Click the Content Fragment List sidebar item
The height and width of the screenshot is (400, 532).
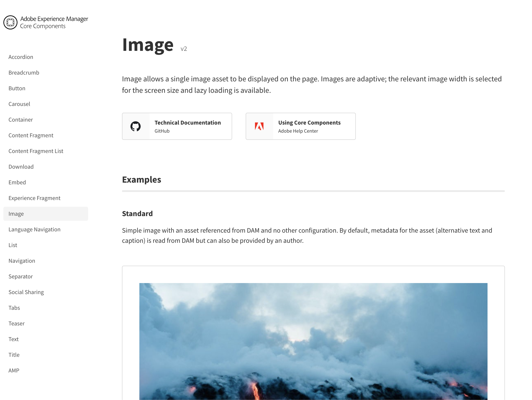pyautogui.click(x=36, y=151)
